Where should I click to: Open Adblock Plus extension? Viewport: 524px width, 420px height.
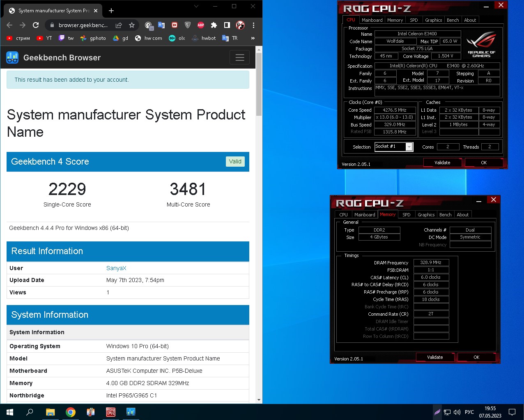201,25
